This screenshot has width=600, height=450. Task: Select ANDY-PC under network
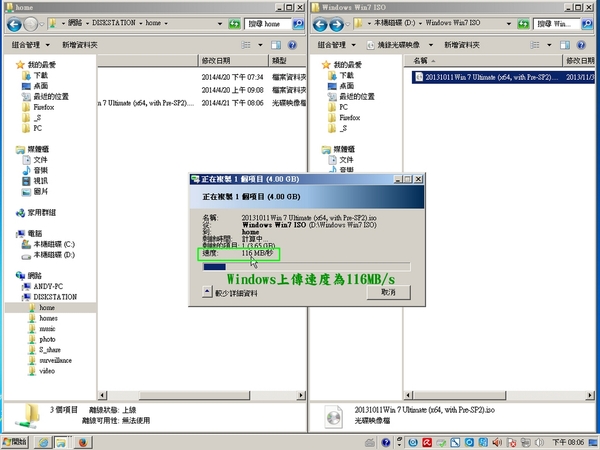(48, 286)
